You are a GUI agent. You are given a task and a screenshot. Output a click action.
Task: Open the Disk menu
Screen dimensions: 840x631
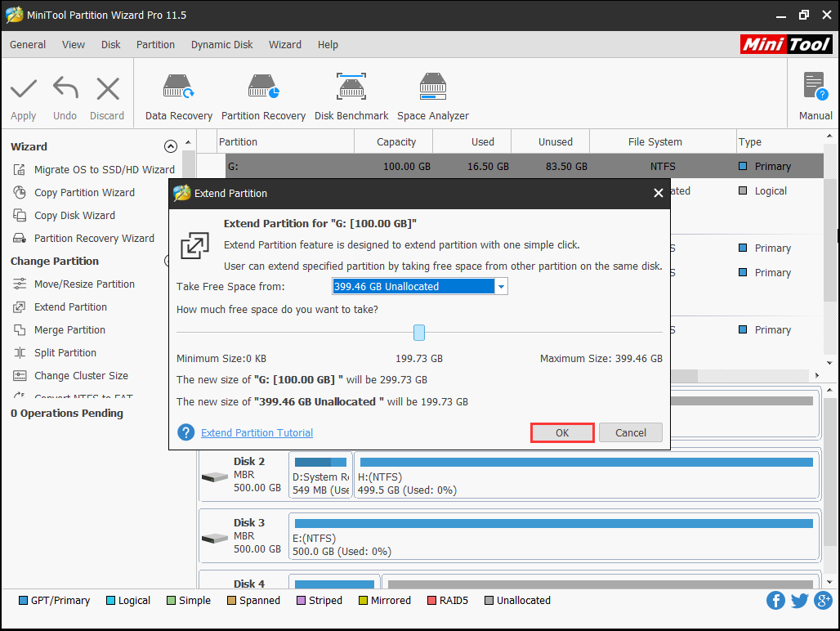coord(111,44)
